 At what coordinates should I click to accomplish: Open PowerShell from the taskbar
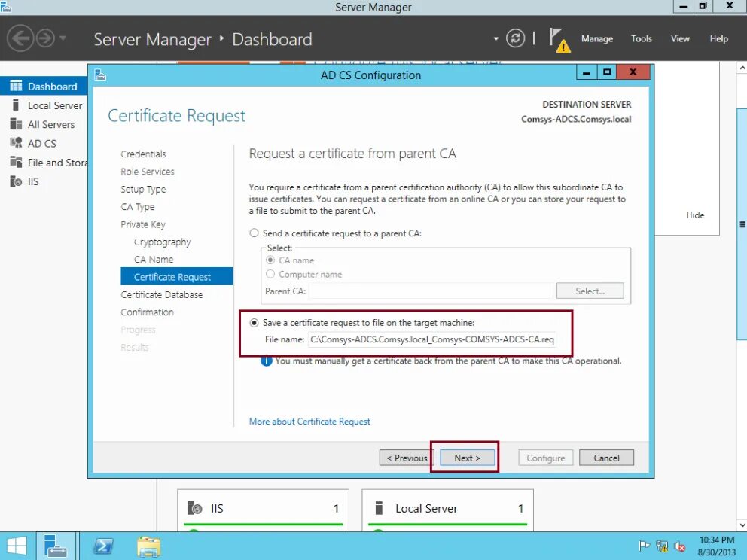(103, 546)
